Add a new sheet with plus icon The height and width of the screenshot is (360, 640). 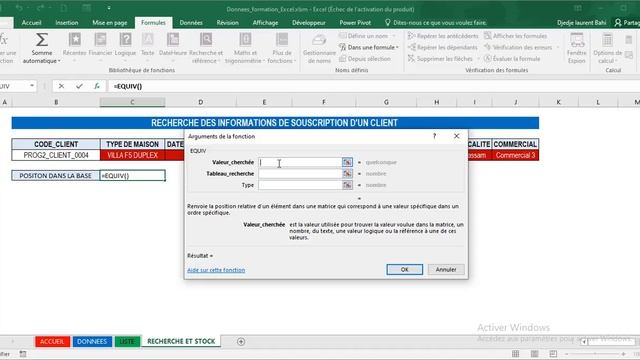[241, 342]
